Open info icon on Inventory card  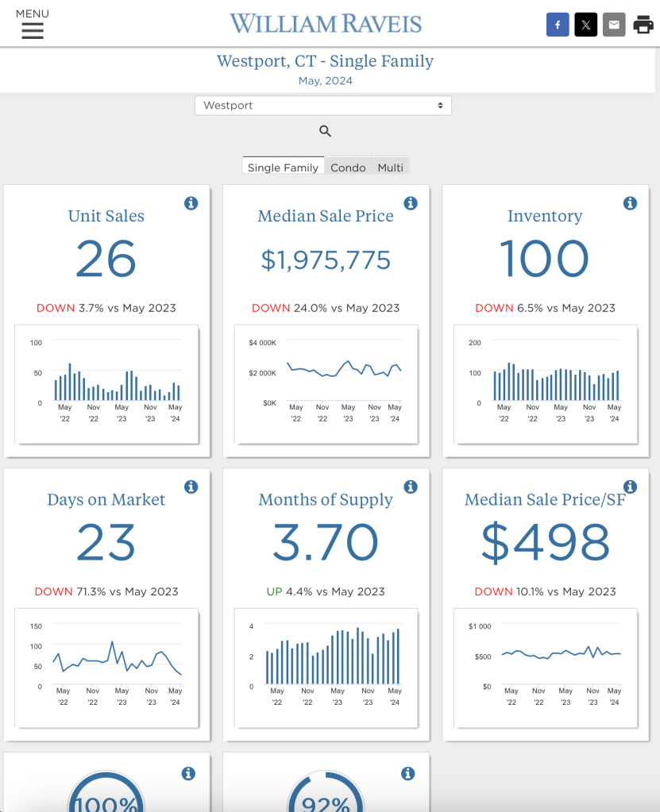tap(630, 204)
